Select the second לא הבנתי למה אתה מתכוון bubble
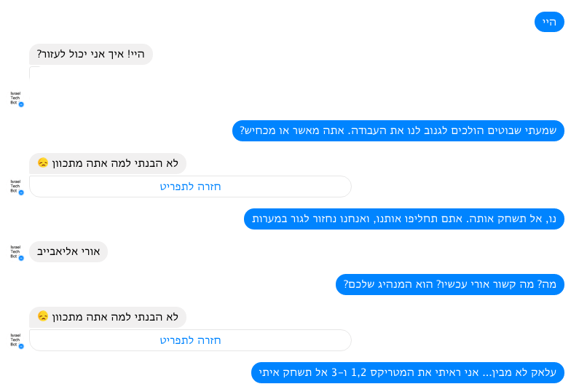 (108, 317)
